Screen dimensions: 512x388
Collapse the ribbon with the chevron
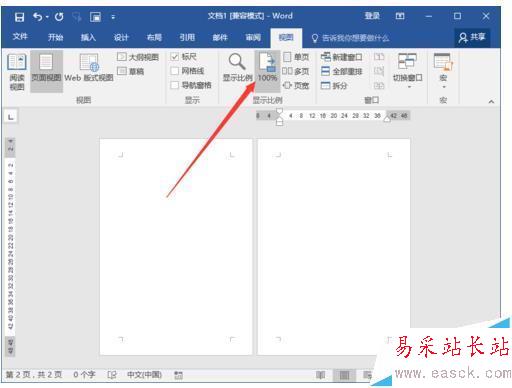491,101
